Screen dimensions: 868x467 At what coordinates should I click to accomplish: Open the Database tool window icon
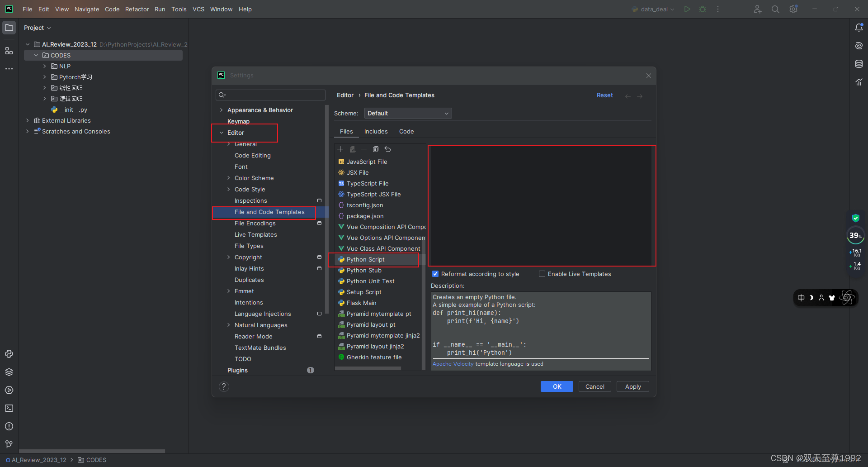pyautogui.click(x=859, y=64)
